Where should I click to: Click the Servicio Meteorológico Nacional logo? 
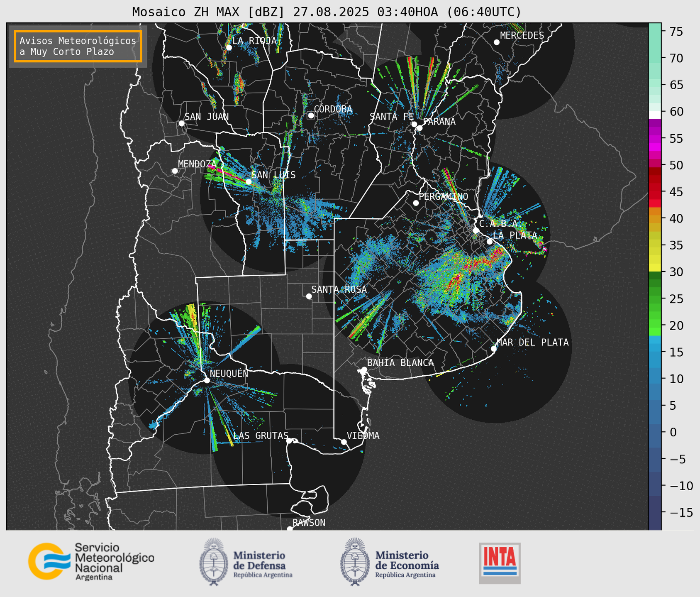91,561
